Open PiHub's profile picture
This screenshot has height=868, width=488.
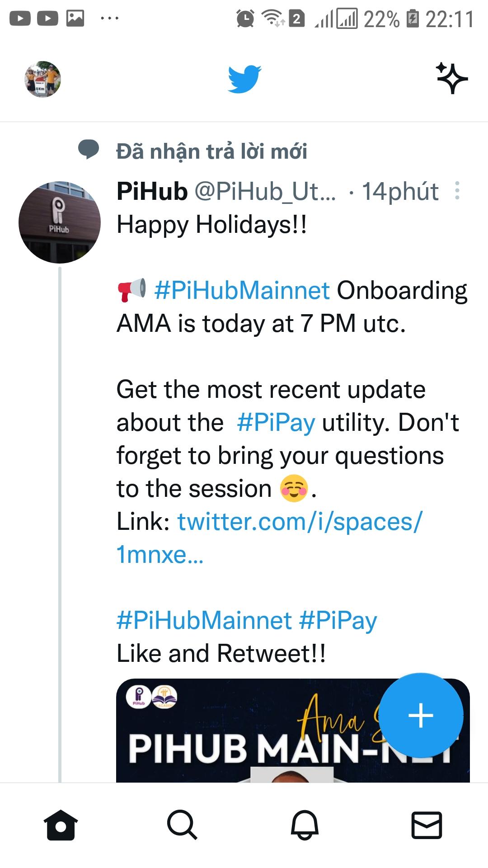[x=60, y=222]
